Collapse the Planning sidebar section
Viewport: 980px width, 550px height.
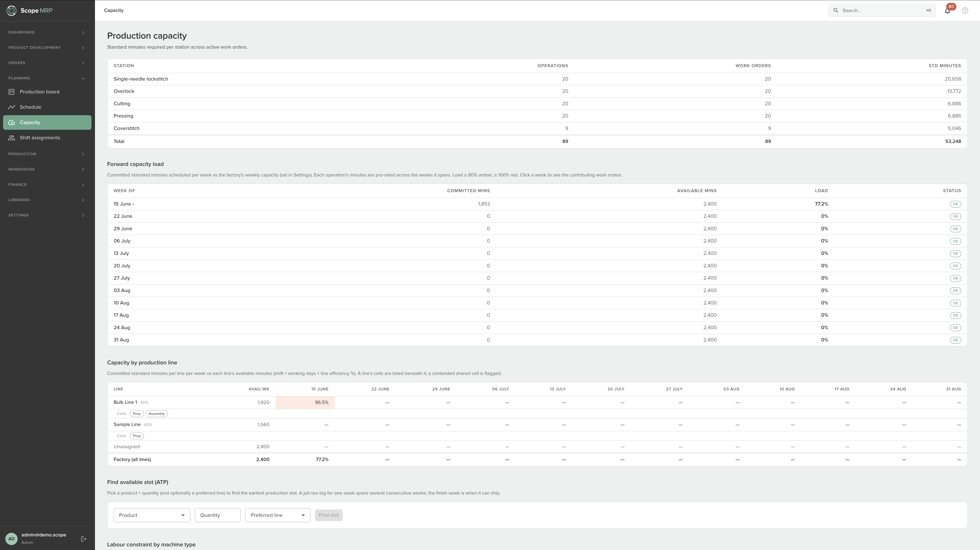(x=47, y=78)
